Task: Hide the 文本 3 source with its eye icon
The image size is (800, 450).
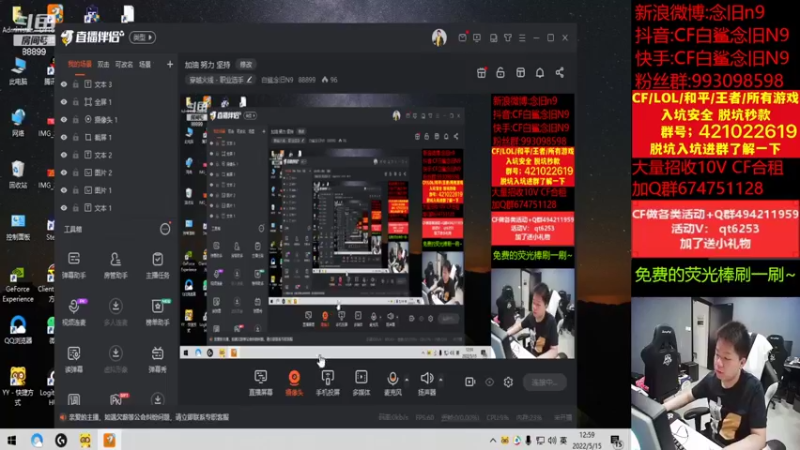Action: (x=64, y=84)
